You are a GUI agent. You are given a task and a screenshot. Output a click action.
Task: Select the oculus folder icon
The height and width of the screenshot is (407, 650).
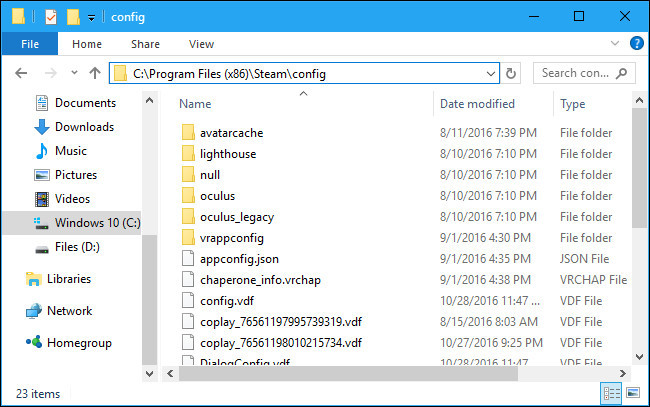point(188,196)
